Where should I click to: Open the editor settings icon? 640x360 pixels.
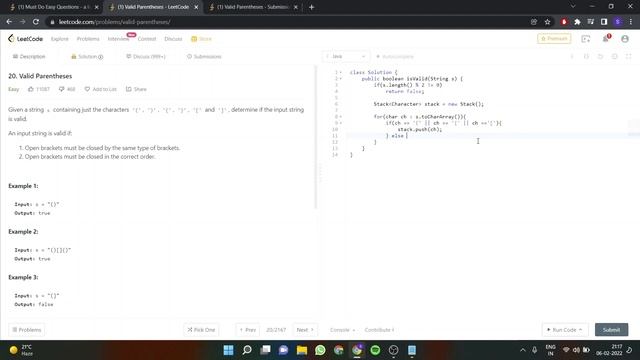coord(615,56)
